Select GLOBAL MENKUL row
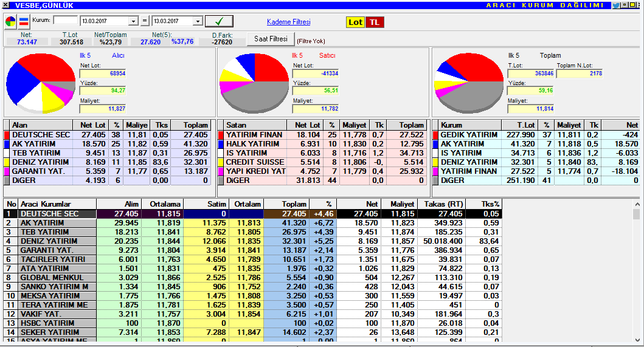The image size is (644, 347). click(x=252, y=278)
